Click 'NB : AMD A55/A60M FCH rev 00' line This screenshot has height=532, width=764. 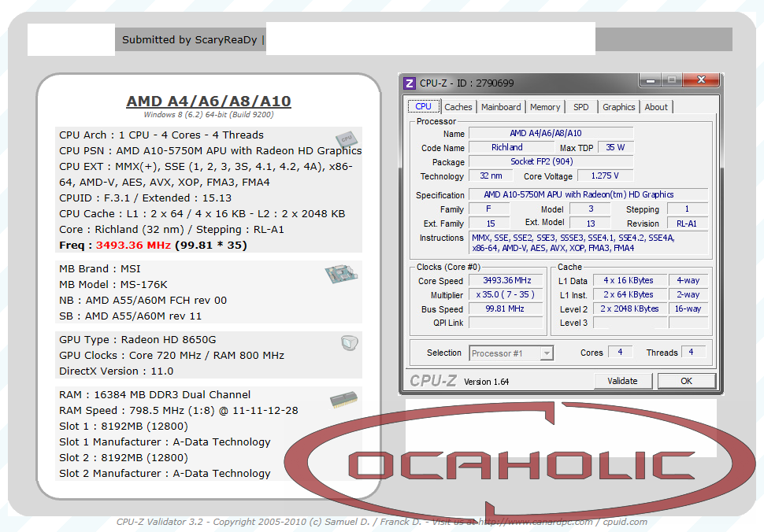point(143,301)
